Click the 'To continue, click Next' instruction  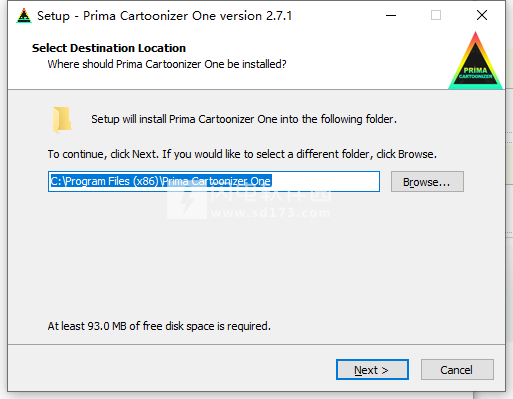click(242, 154)
